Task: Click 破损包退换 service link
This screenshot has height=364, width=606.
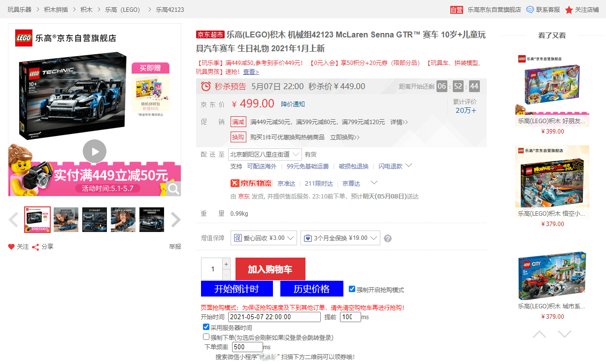Action: [x=354, y=166]
